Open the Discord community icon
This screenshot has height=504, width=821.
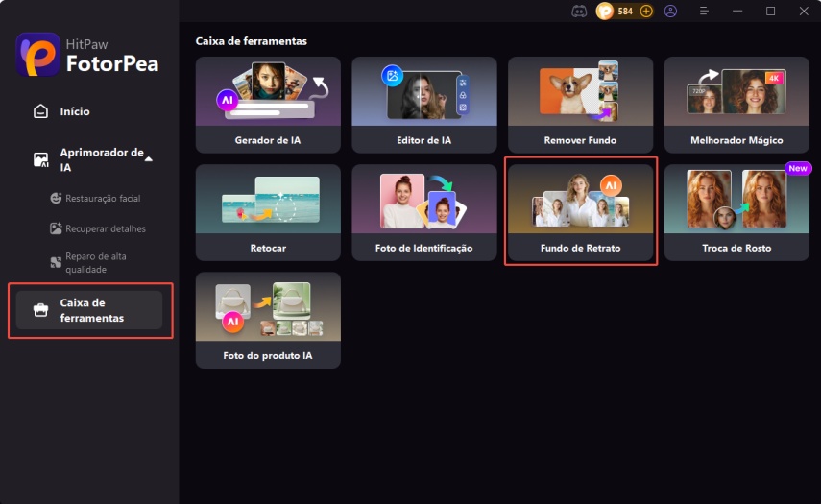click(x=579, y=11)
